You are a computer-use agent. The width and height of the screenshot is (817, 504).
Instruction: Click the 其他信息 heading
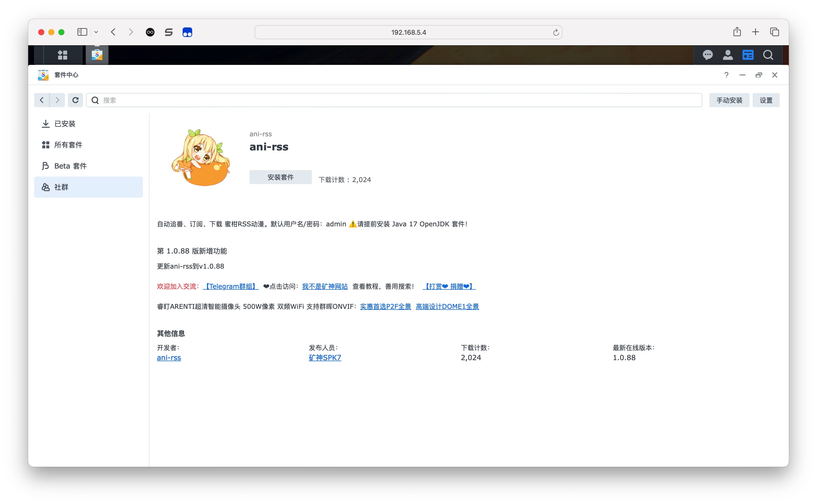tap(171, 333)
